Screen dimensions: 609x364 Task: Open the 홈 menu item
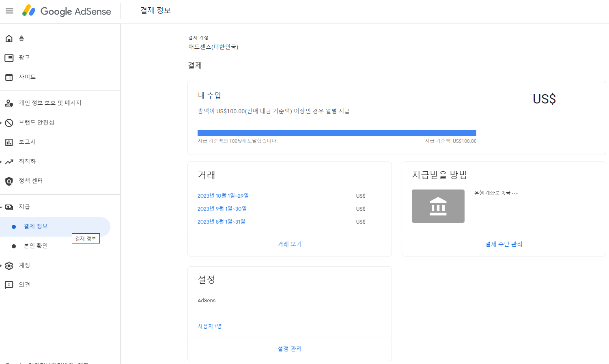click(60, 38)
